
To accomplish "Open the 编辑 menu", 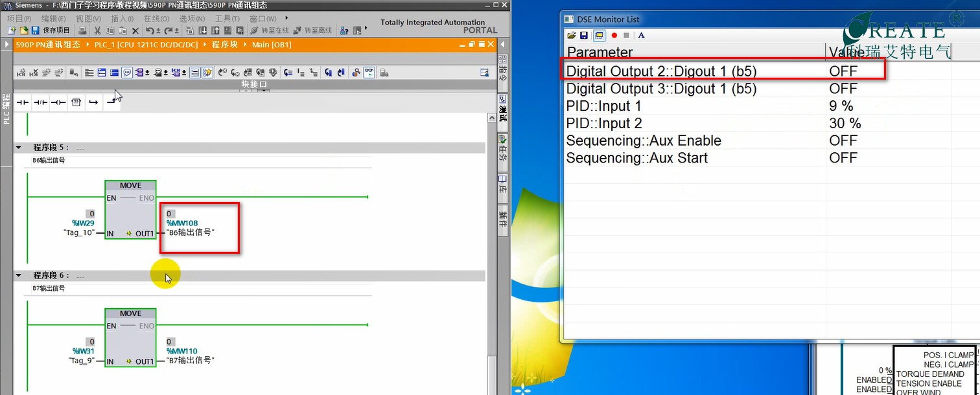I will click(x=54, y=19).
